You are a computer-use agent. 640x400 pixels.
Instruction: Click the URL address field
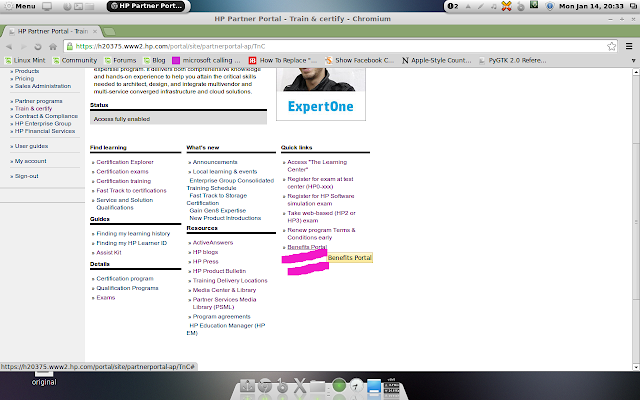339,46
